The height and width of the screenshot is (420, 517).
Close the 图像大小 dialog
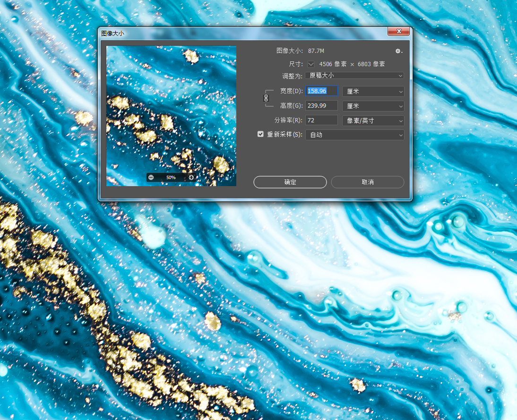399,31
